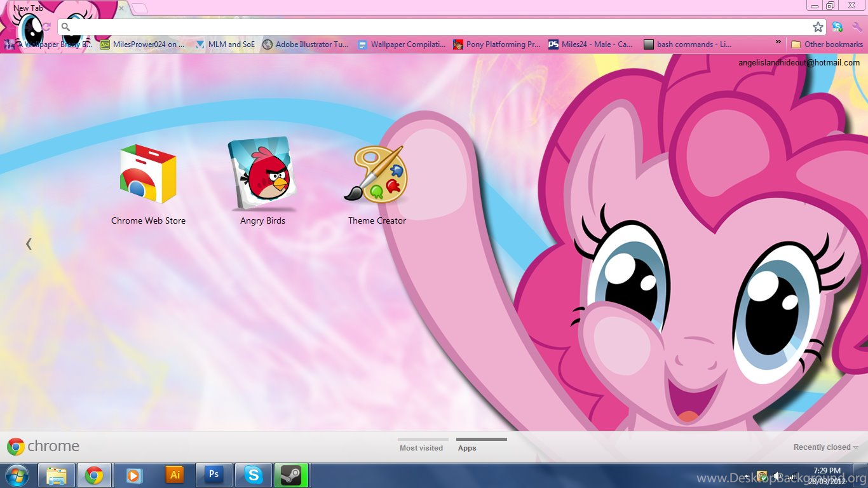
Task: Click the Skype extension icon in the toolbar
Action: 837,27
